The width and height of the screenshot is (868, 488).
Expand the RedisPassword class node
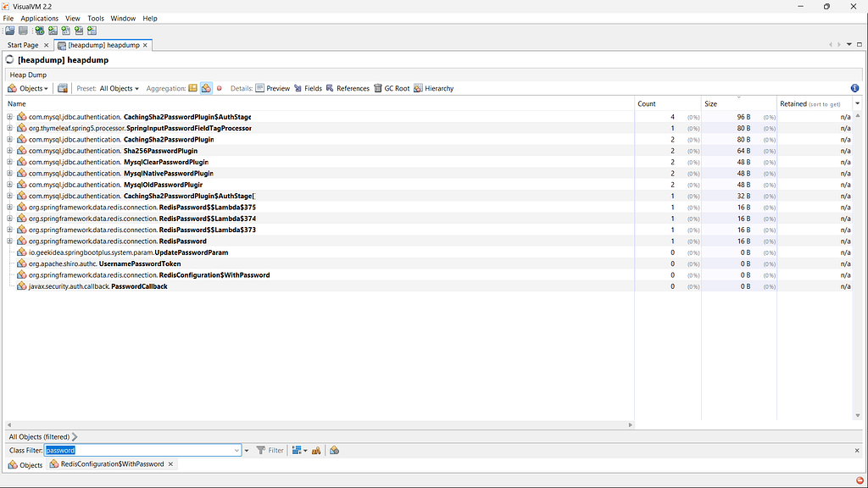coord(10,241)
